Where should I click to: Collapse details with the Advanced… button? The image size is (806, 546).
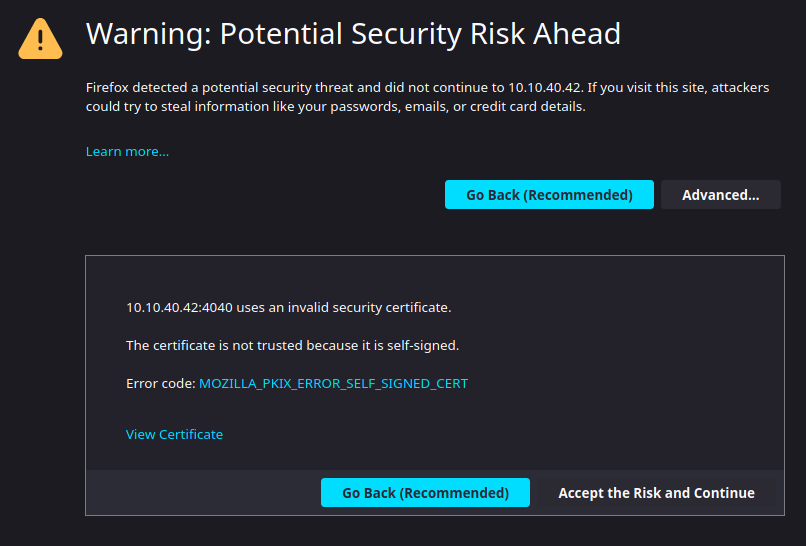point(720,195)
